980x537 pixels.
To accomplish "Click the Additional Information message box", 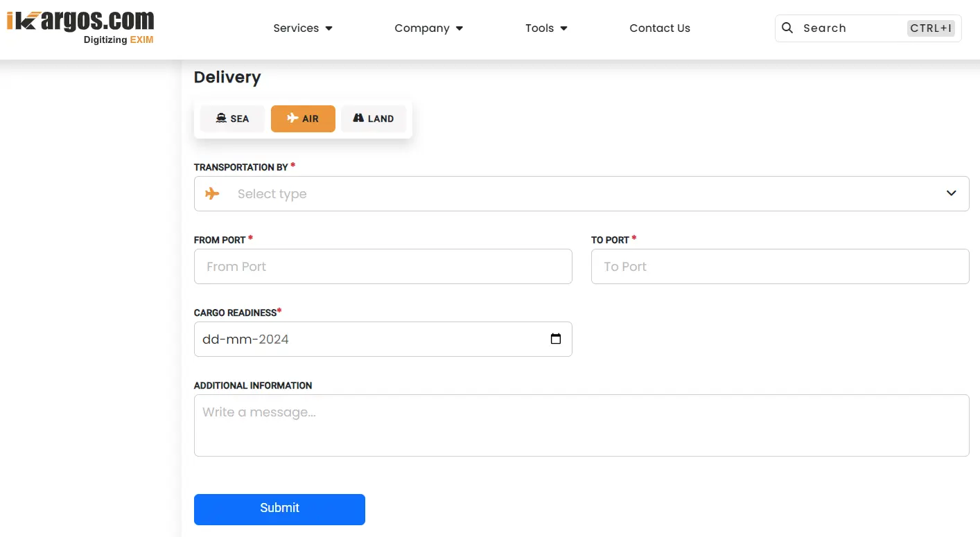I will click(x=581, y=425).
